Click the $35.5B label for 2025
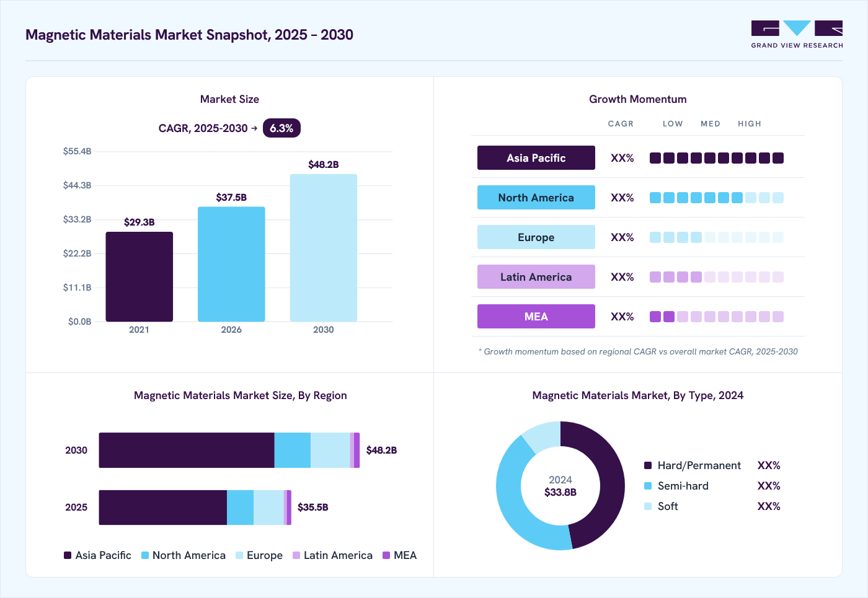 pos(313,507)
